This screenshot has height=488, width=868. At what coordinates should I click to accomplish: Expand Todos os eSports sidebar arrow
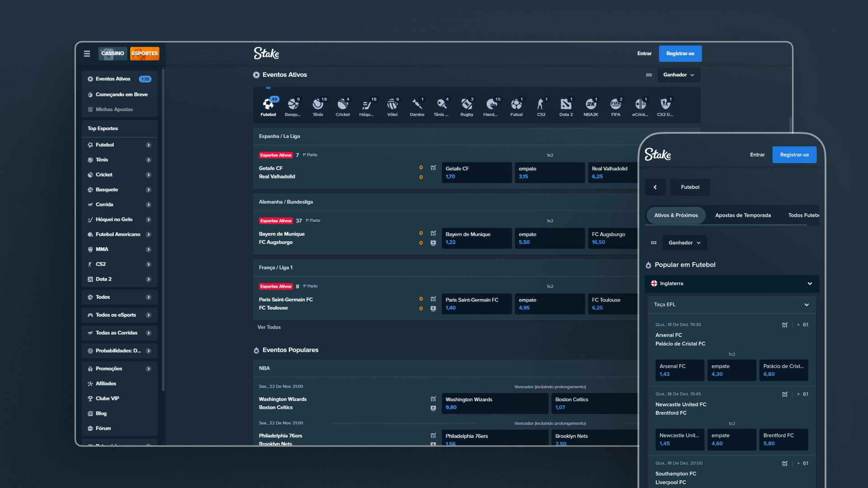tap(148, 315)
